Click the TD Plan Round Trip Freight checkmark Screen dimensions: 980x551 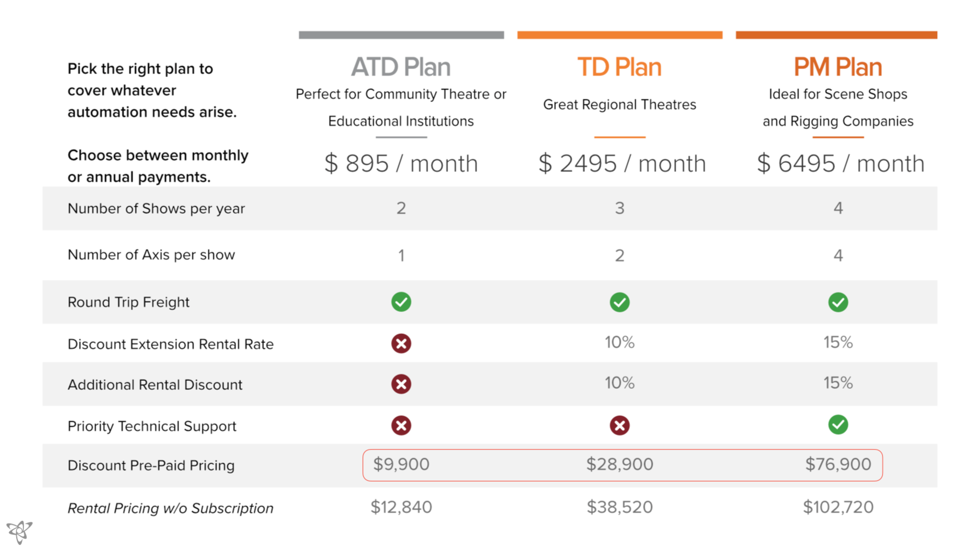(620, 302)
